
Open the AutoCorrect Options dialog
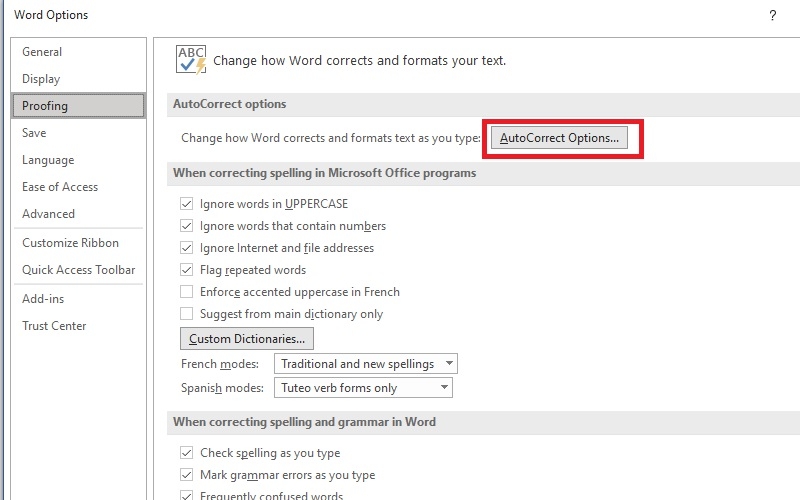[559, 138]
